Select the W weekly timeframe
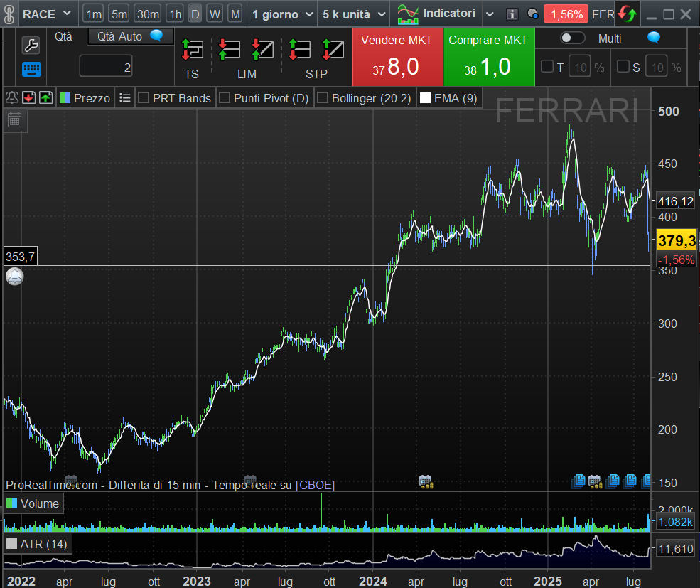Viewport: 700px width, 588px height. point(215,14)
